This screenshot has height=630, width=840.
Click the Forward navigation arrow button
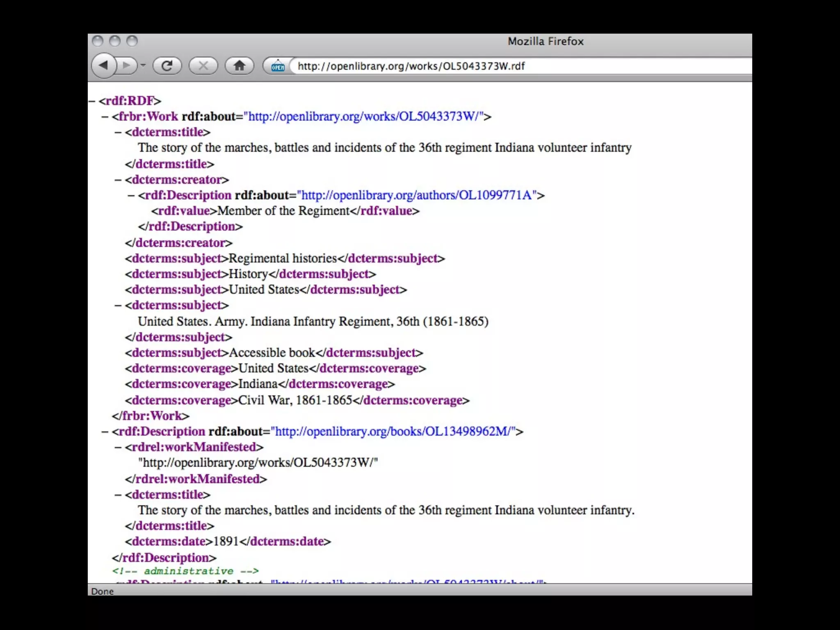pyautogui.click(x=127, y=66)
